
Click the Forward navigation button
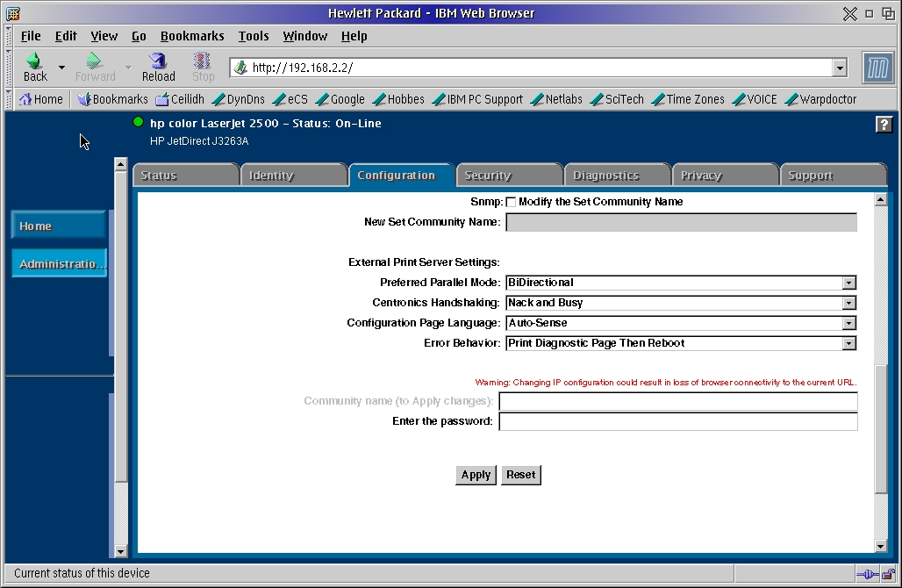95,68
